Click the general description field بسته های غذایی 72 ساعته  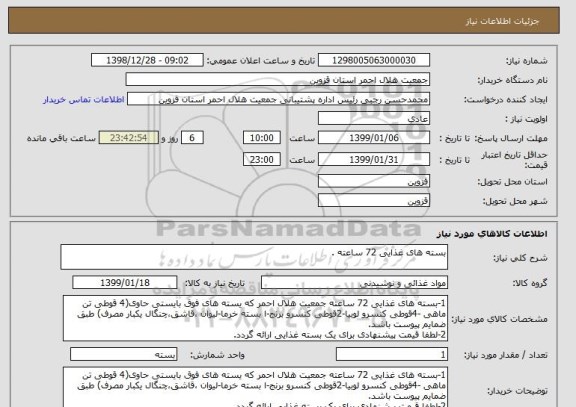(x=254, y=257)
